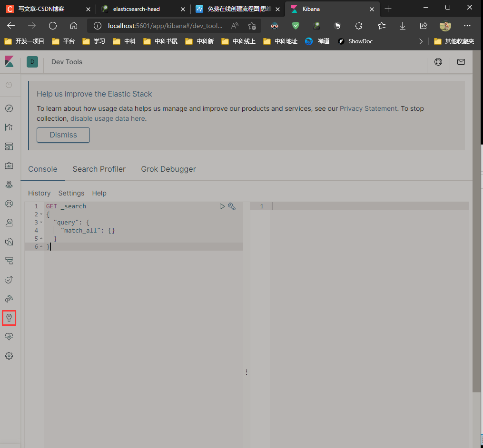The image size is (483, 448).
Task: Open Visualize chart icon in sidebar
Action: 9,127
